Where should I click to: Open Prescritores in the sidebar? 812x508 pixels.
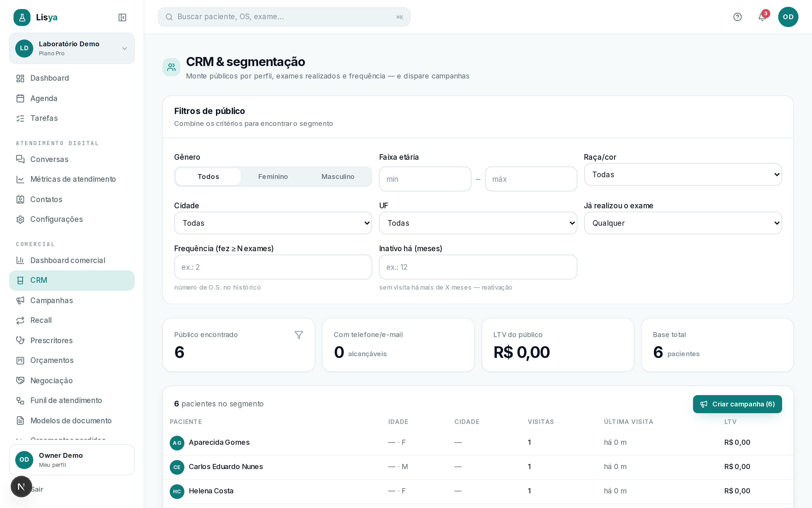pyautogui.click(x=72, y=340)
